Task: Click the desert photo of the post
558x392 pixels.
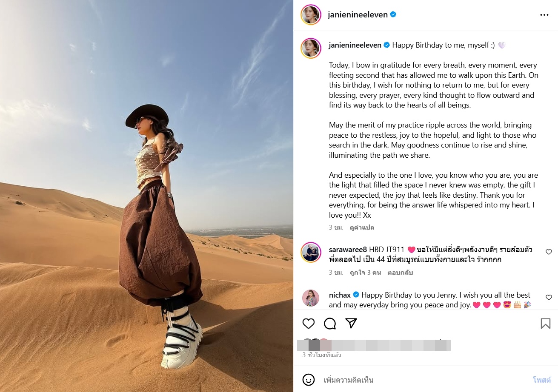Action: (146, 196)
